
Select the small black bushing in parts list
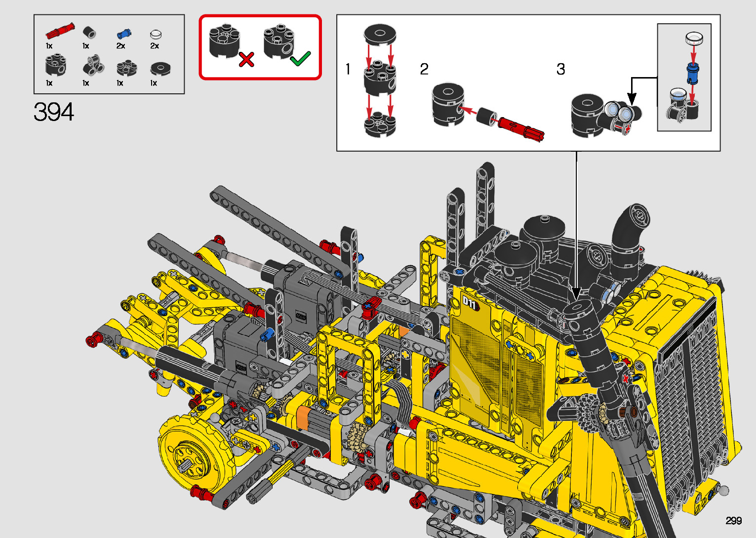(89, 33)
